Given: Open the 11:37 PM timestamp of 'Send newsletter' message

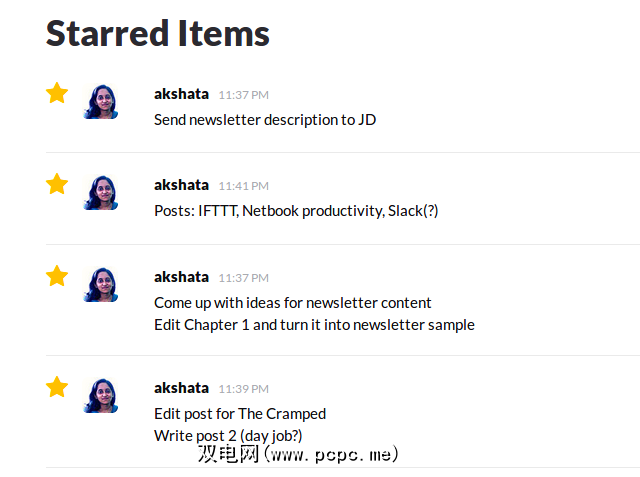Looking at the screenshot, I should [243, 95].
